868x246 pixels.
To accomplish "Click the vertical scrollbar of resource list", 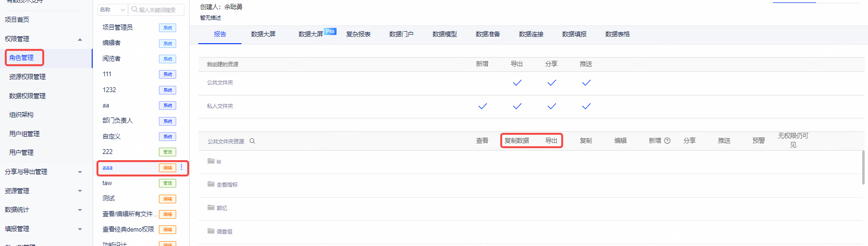I will tap(863, 167).
